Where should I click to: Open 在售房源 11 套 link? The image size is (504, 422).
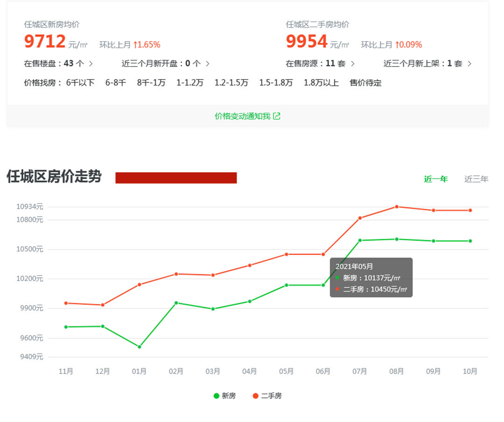tap(320, 63)
